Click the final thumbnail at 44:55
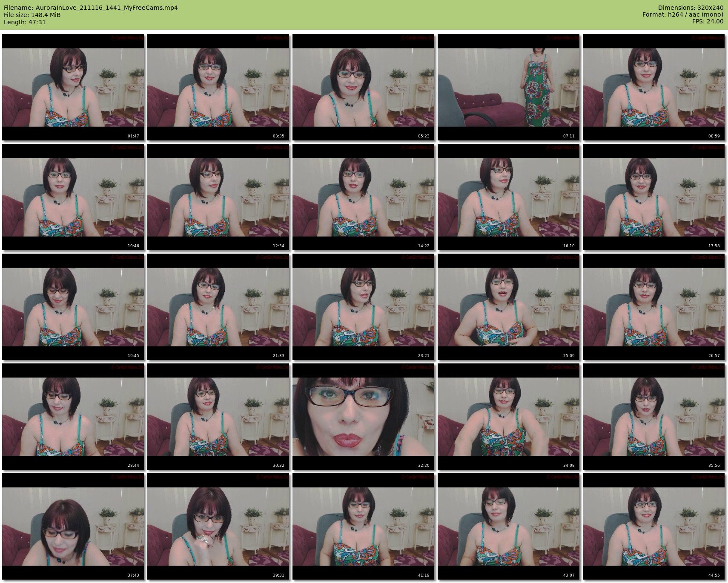Viewport: 728px width, 583px height. click(x=653, y=526)
